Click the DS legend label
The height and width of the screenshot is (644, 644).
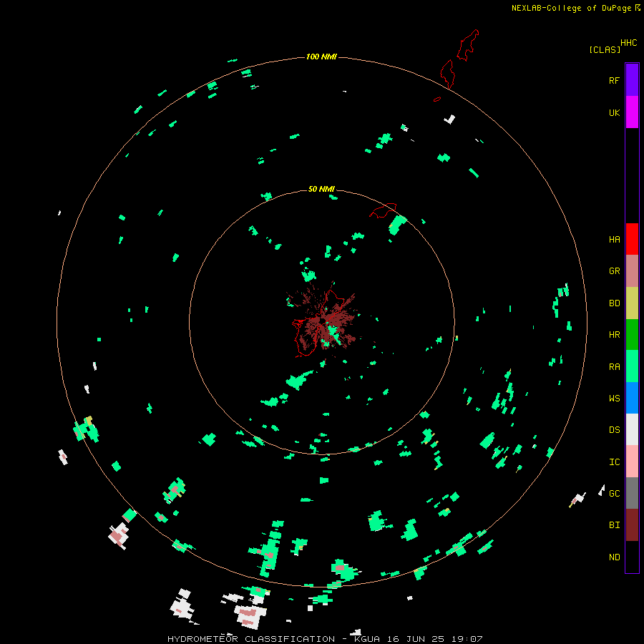pyautogui.click(x=614, y=430)
